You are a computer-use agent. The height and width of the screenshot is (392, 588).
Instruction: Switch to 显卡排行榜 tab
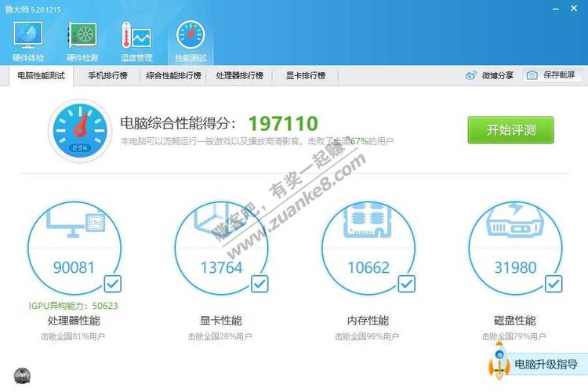[x=306, y=76]
